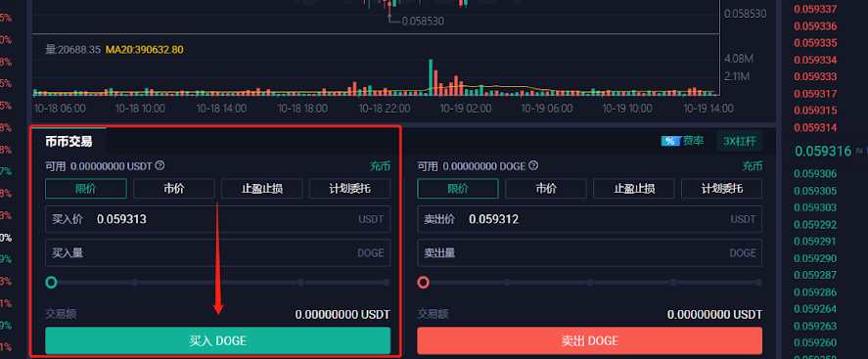Click the help icon next to available USDT
This screenshot has height=359, width=868.
[160, 165]
